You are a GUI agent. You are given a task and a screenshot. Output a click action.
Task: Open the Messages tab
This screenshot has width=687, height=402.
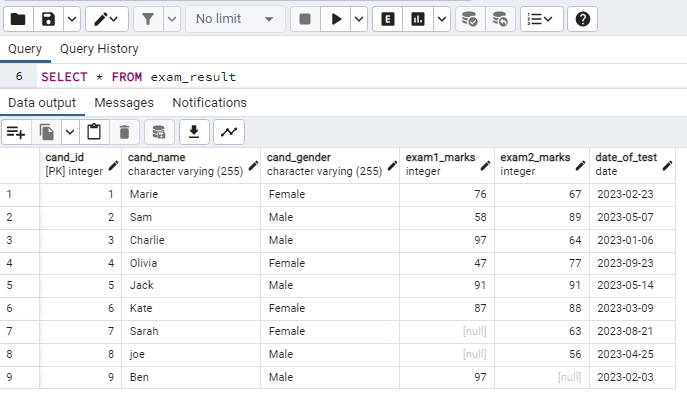[x=124, y=103]
